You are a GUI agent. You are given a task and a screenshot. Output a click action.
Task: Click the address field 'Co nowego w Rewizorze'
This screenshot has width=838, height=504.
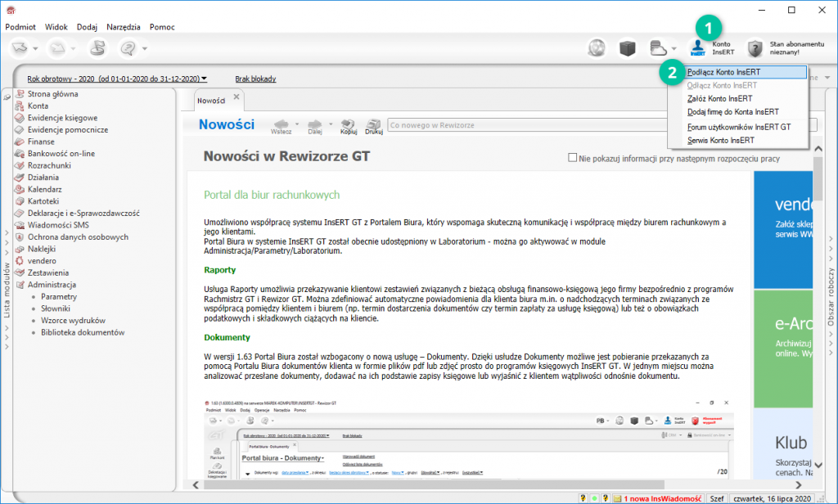pyautogui.click(x=526, y=125)
